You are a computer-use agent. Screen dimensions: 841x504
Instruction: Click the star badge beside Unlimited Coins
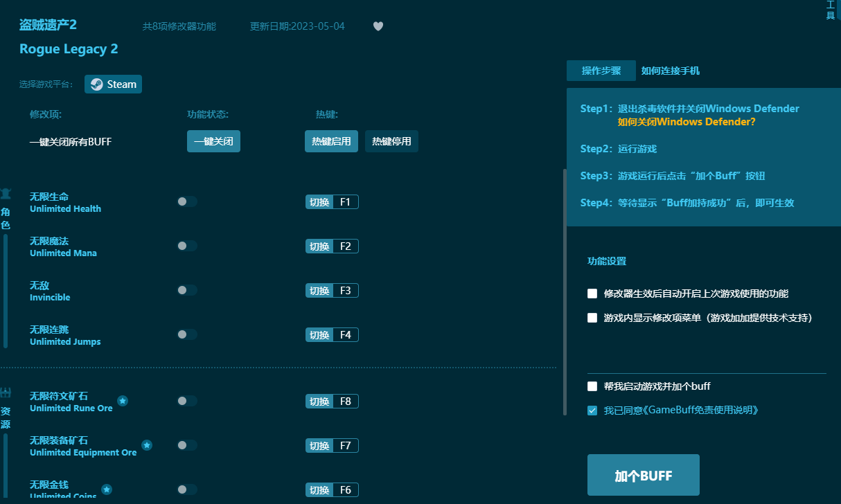(107, 489)
